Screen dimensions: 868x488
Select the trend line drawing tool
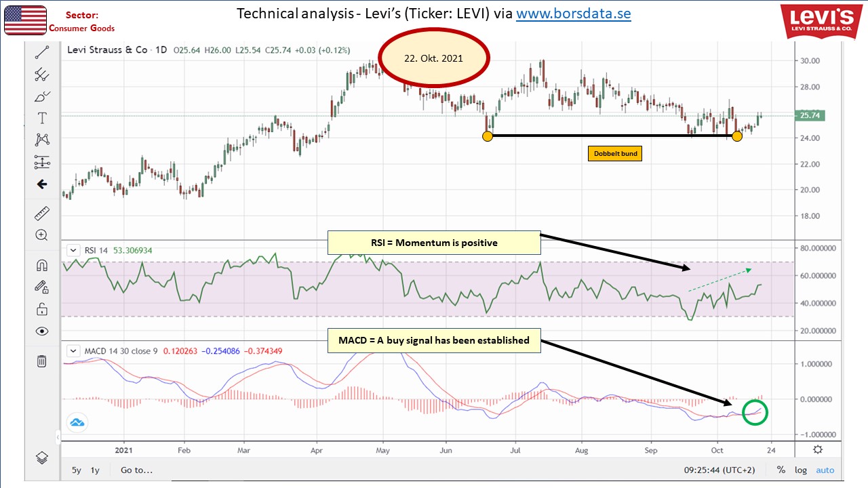point(42,52)
